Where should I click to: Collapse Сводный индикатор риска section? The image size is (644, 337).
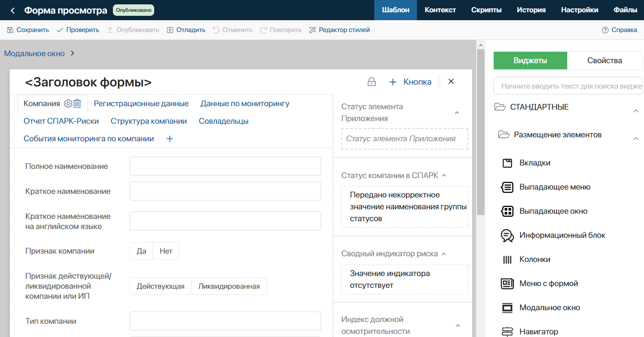pyautogui.click(x=443, y=254)
